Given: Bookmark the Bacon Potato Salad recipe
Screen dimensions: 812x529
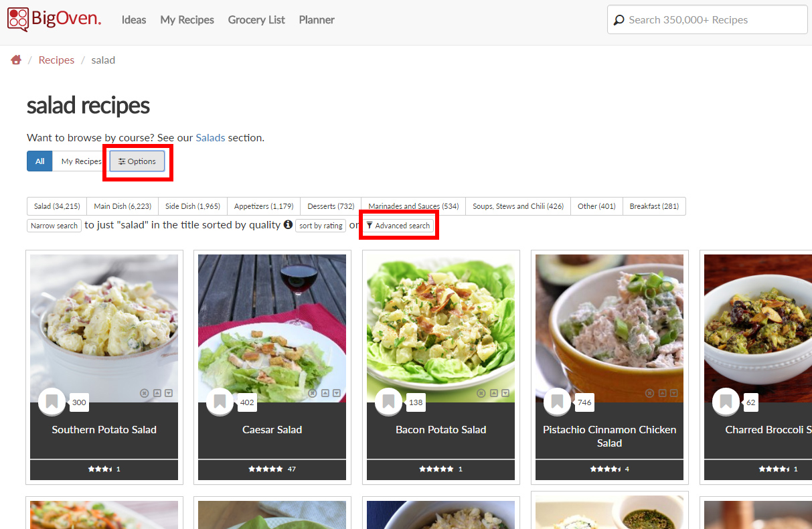Looking at the screenshot, I should 388,402.
